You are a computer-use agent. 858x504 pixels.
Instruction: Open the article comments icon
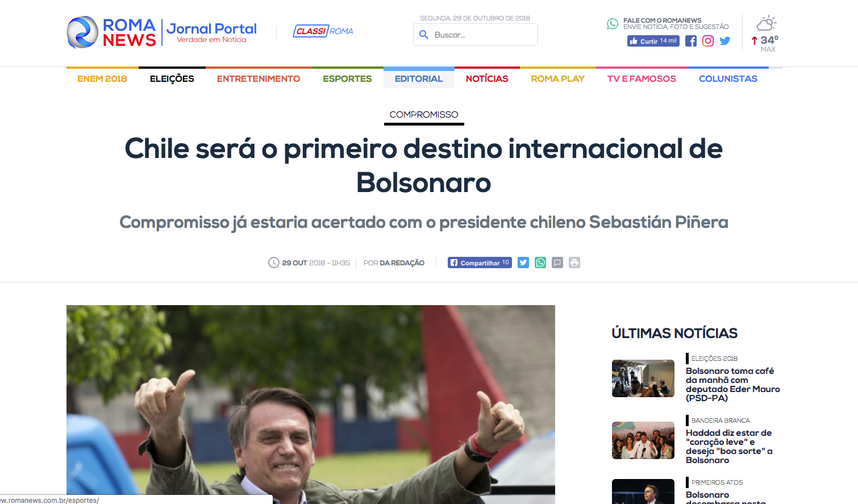[x=557, y=263]
